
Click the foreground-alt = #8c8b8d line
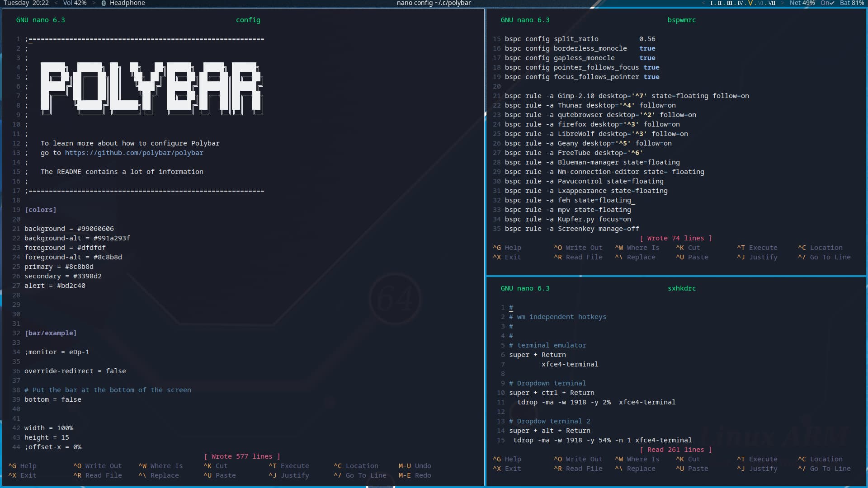pos(73,257)
